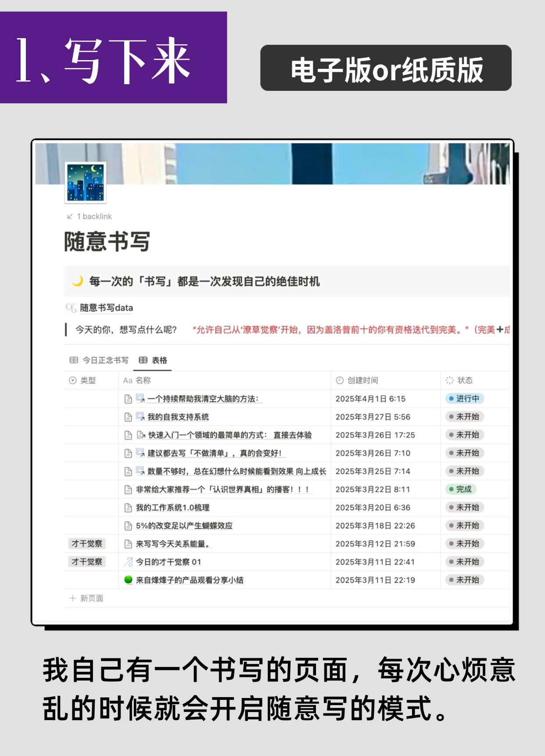Open the 1 backlink indicator
545x756 pixels.
point(90,216)
